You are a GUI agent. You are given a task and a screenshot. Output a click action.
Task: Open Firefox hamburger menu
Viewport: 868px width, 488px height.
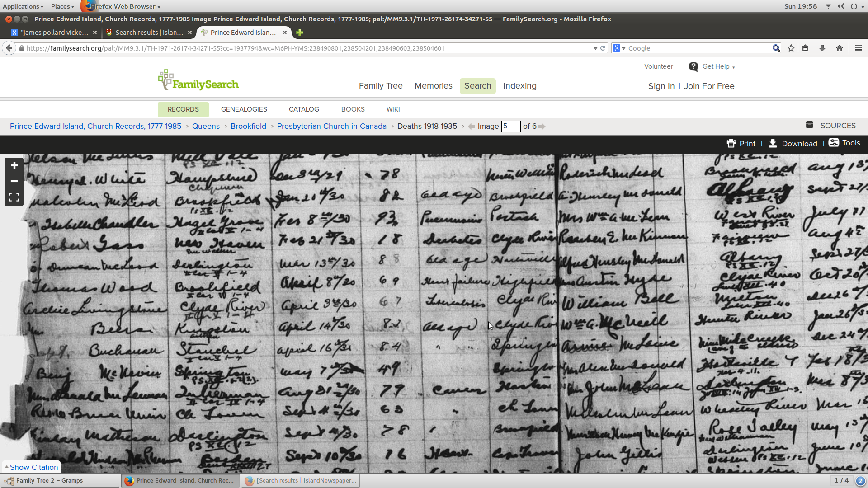tap(858, 48)
